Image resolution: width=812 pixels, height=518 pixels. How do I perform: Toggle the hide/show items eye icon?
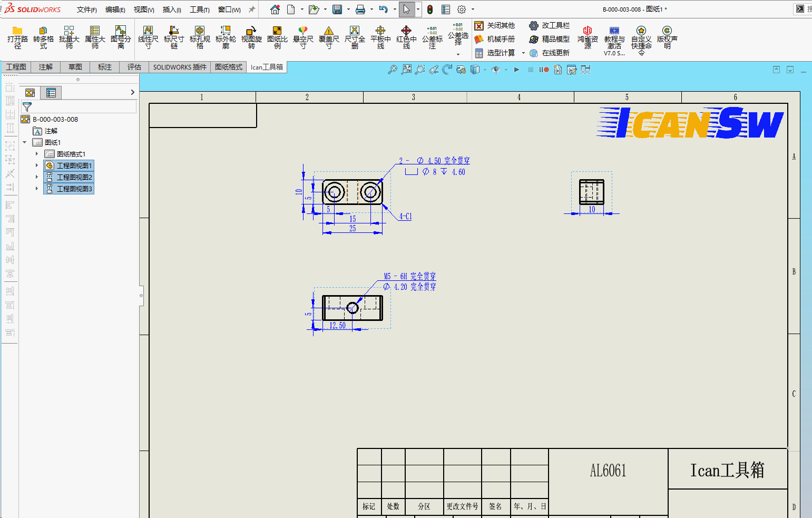point(495,70)
